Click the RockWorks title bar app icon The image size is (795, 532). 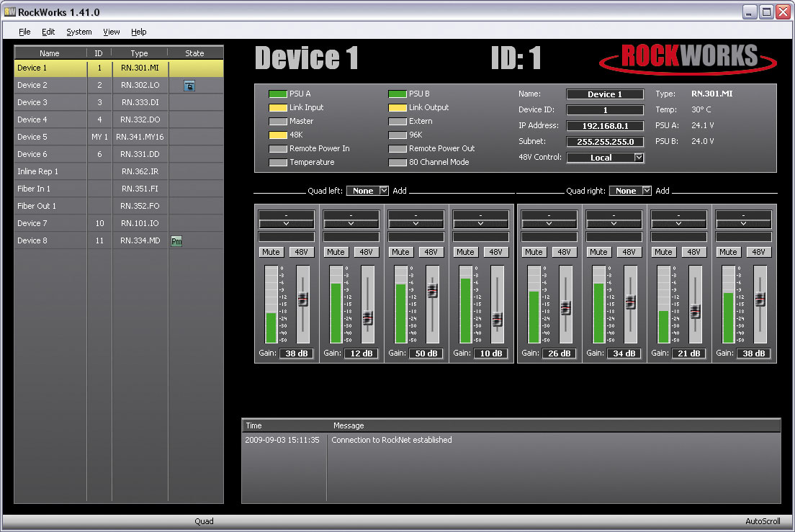pyautogui.click(x=9, y=12)
